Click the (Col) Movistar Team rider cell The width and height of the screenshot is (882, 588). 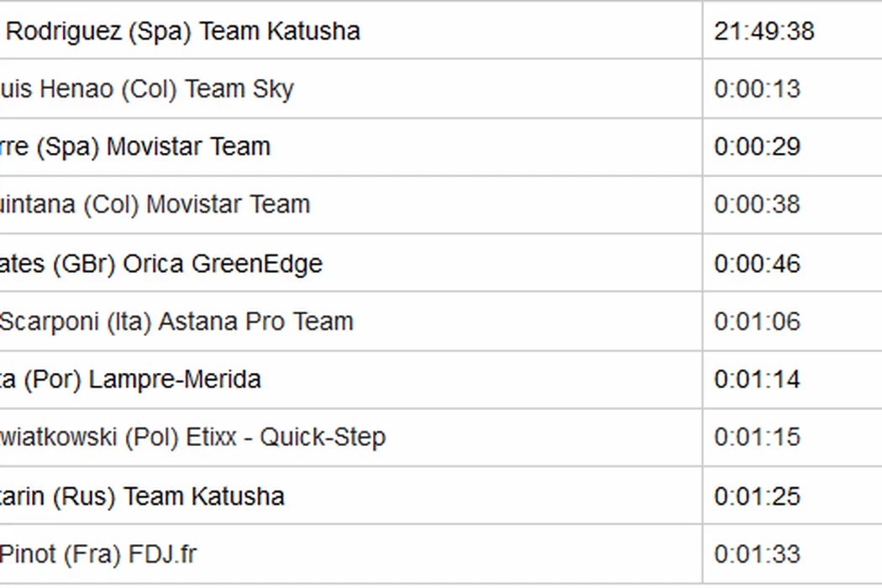click(155, 205)
